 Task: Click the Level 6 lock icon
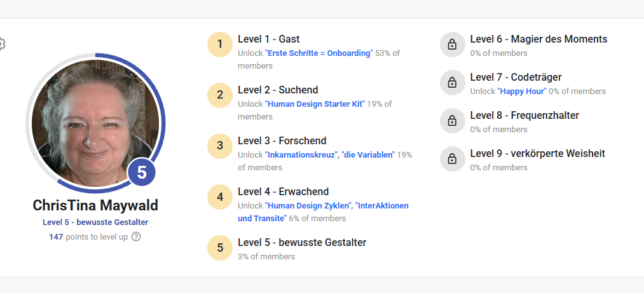tap(452, 44)
